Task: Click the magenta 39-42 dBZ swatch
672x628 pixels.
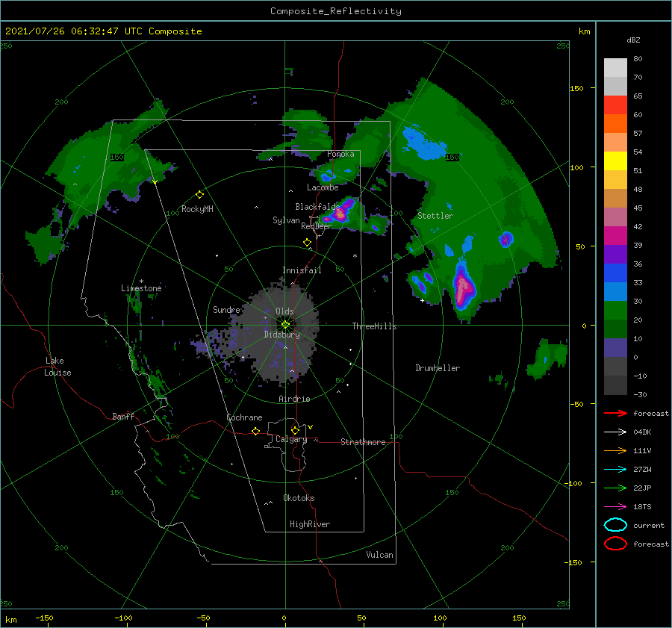Action: 615,236
